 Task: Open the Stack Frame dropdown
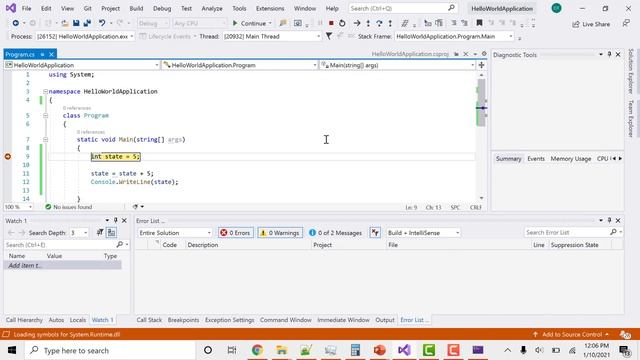tap(511, 36)
